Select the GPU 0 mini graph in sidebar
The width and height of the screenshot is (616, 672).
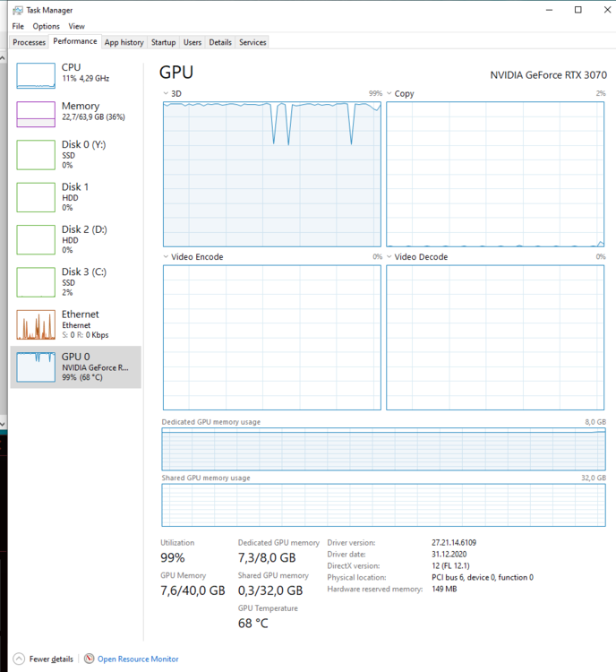click(x=36, y=366)
